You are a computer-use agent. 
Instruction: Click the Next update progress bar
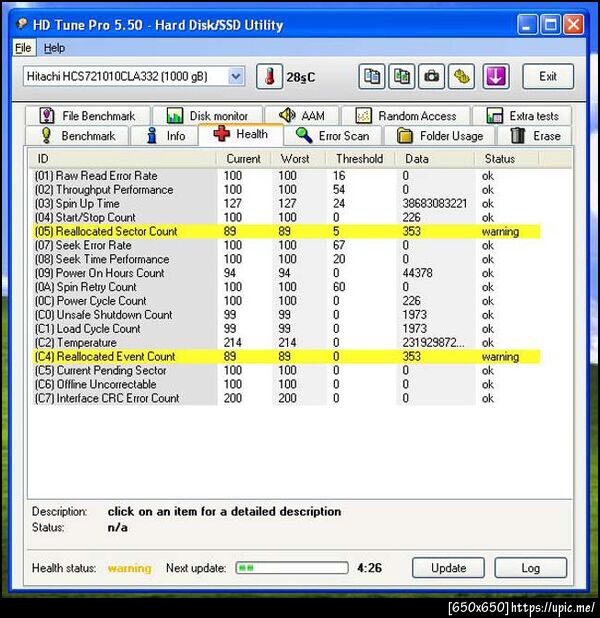(292, 568)
